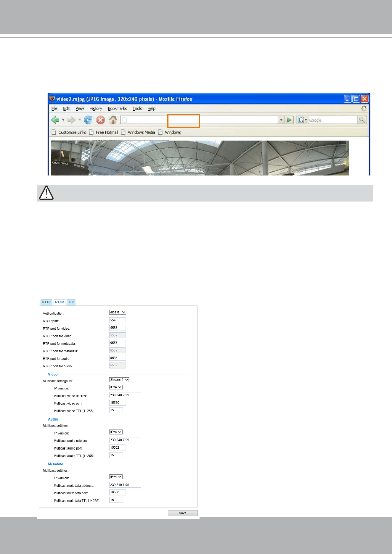Image resolution: width=392 pixels, height=554 pixels.
Task: Open the File menu
Action: pos(54,109)
